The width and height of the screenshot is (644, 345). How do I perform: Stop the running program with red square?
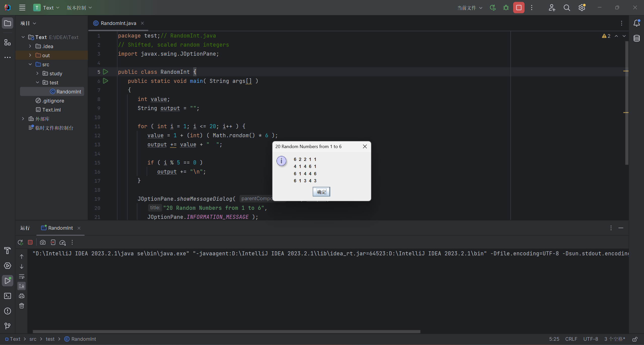519,8
